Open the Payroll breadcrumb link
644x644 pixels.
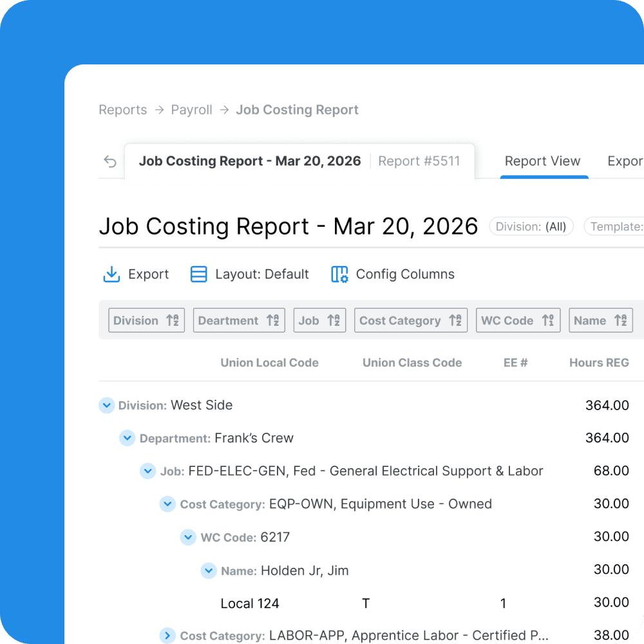pyautogui.click(x=191, y=109)
